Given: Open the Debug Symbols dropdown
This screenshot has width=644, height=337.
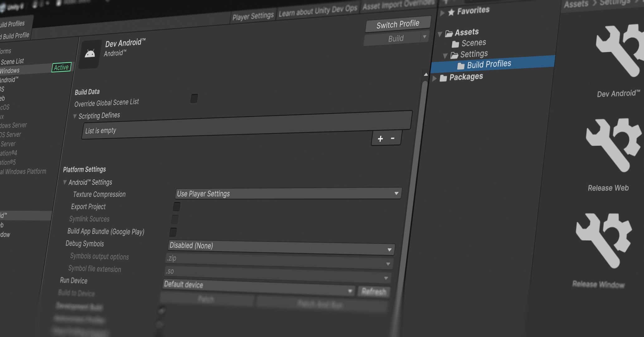Looking at the screenshot, I should click(x=281, y=247).
